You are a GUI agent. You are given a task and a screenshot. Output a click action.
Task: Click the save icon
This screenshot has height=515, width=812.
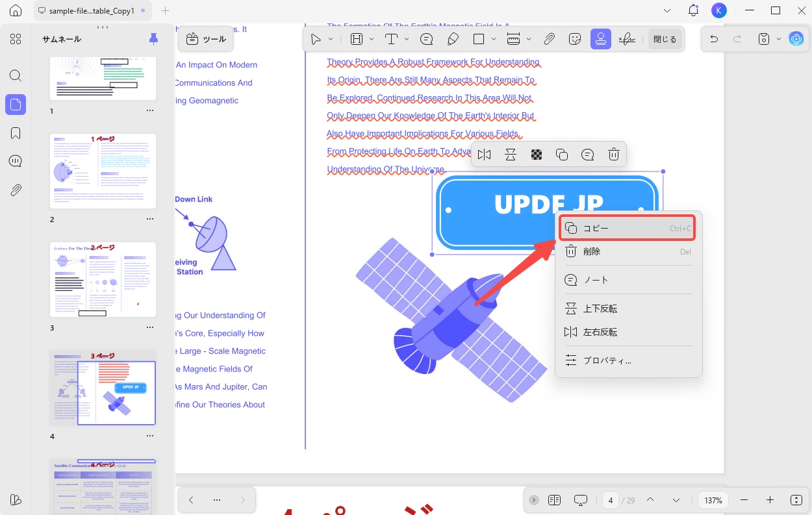point(765,39)
